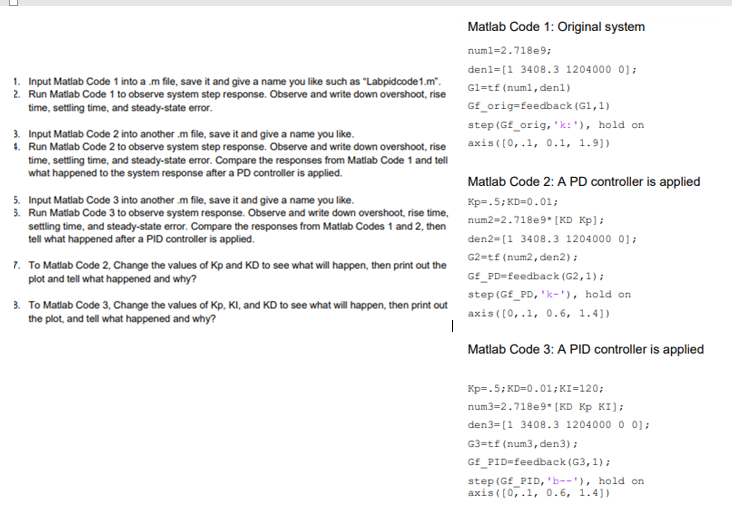Click the line "Kp=.5;KD=0.01;" under Code 2

[513, 202]
